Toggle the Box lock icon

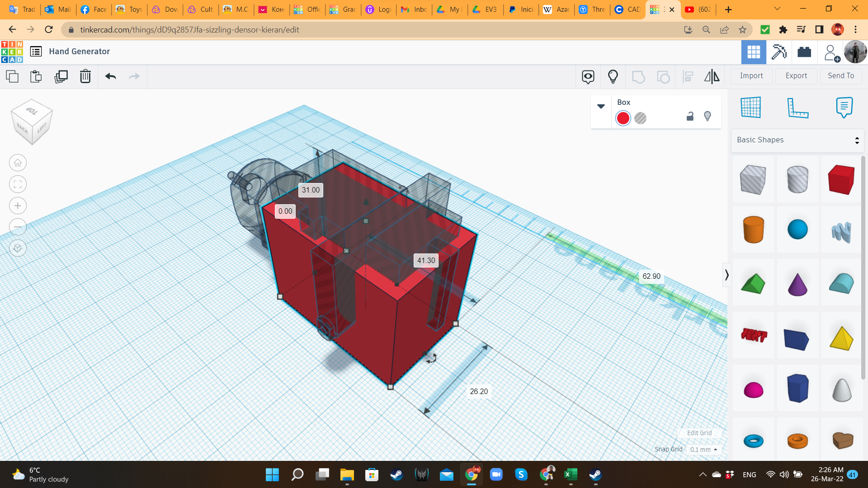690,117
